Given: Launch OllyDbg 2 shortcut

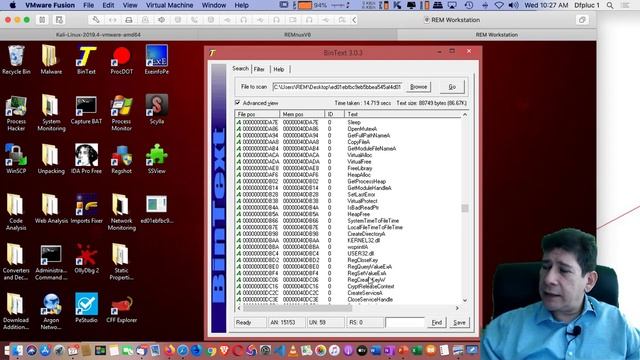Looking at the screenshot, I should pyautogui.click(x=86, y=259).
